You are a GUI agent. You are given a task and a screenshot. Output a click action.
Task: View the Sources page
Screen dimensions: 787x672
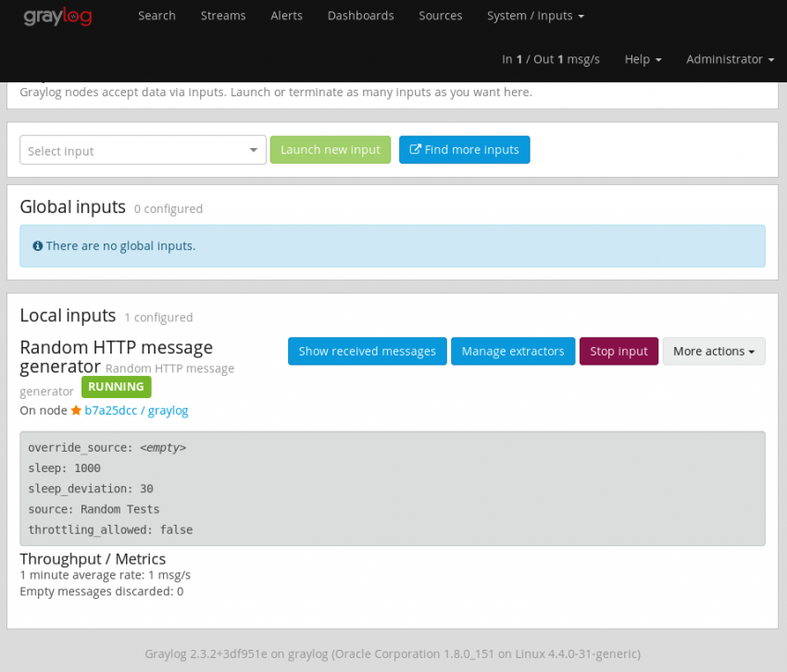[x=440, y=16]
